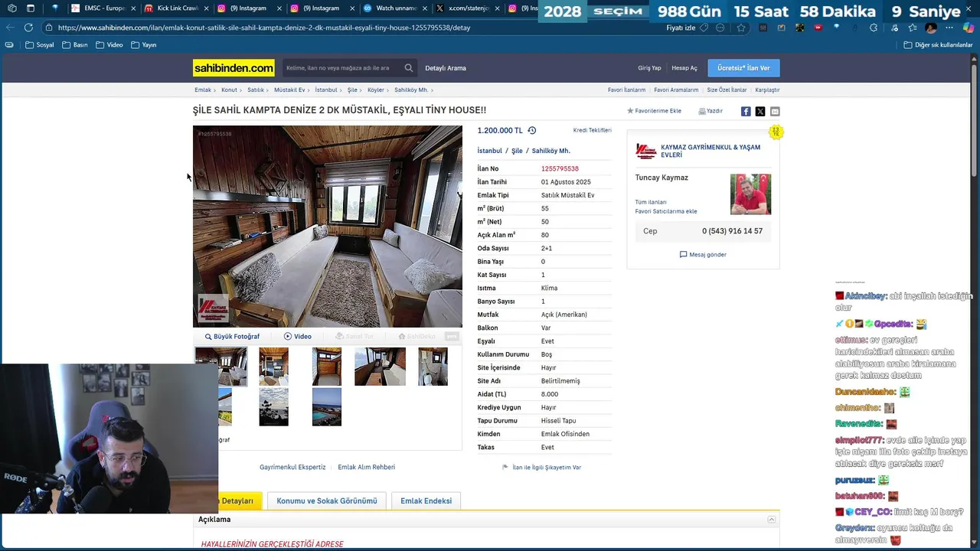Select the long corridor sofa thumbnail
This screenshot has width=980, height=551.
(x=380, y=367)
